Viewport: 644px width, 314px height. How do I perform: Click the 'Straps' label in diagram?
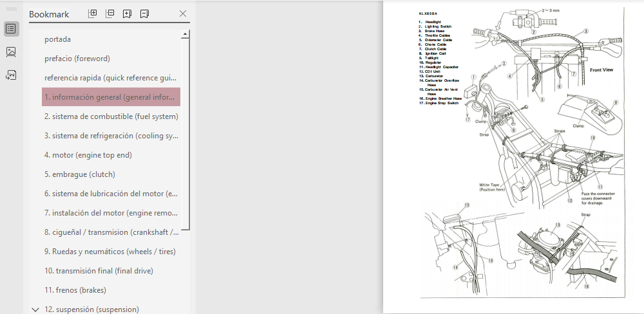coord(560,131)
